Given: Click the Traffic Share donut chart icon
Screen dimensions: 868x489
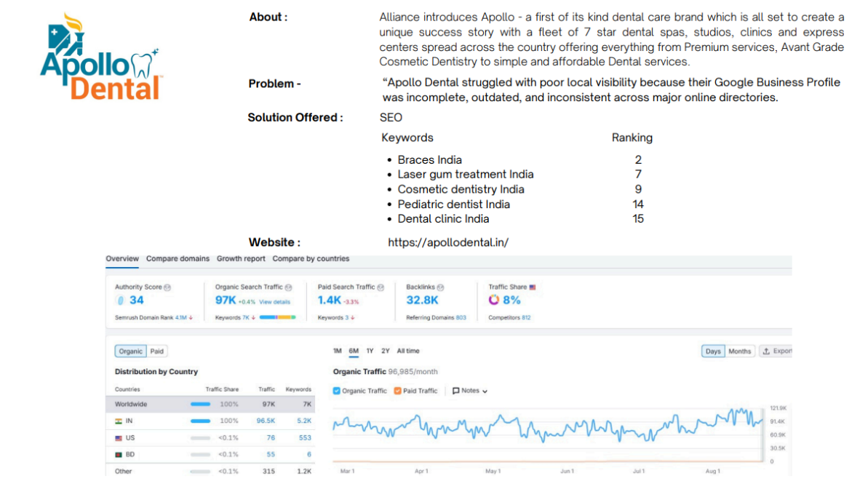Looking at the screenshot, I should pyautogui.click(x=494, y=300).
